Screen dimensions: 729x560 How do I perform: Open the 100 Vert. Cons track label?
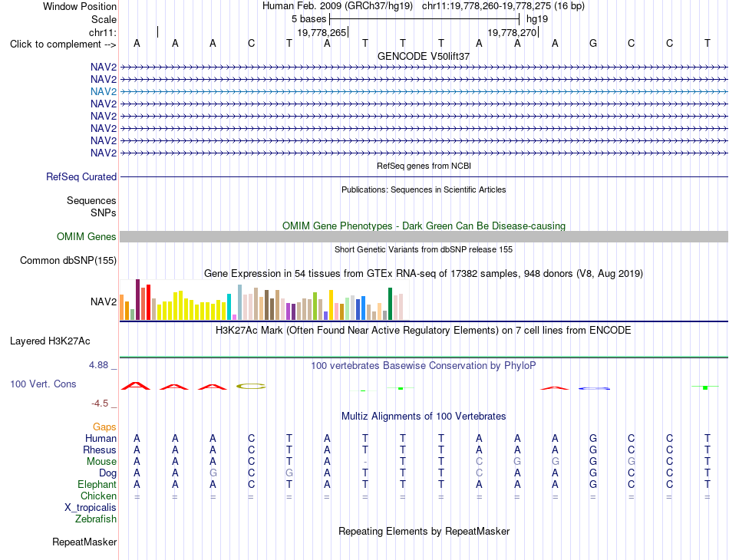click(x=43, y=384)
